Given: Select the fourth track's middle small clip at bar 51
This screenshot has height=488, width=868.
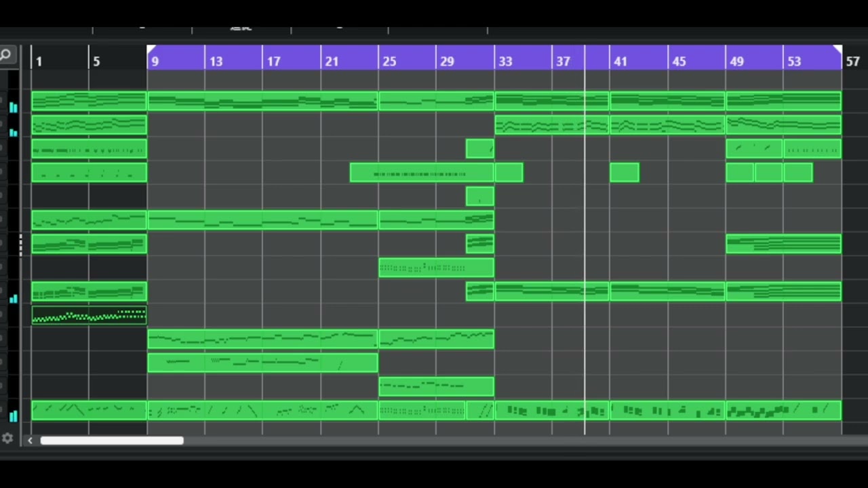Looking at the screenshot, I should coord(769,173).
